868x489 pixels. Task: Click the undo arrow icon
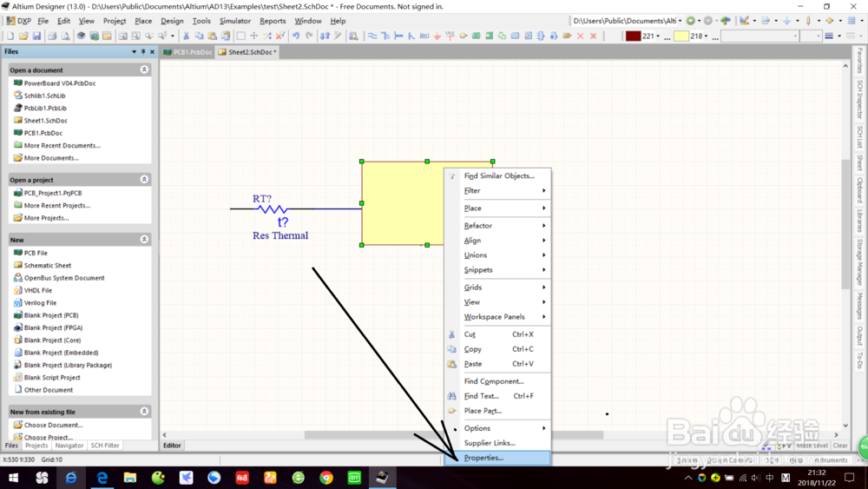click(296, 36)
